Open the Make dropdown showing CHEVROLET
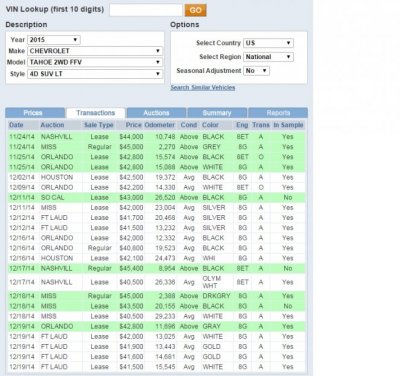Image resolution: width=400 pixels, height=376 pixels. pos(95,51)
